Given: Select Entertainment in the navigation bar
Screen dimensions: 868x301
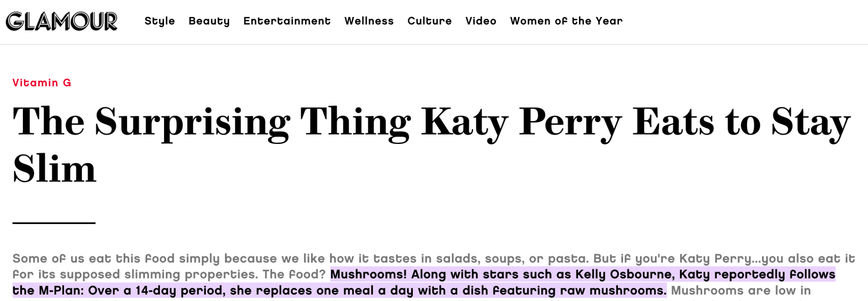Looking at the screenshot, I should point(287,21).
